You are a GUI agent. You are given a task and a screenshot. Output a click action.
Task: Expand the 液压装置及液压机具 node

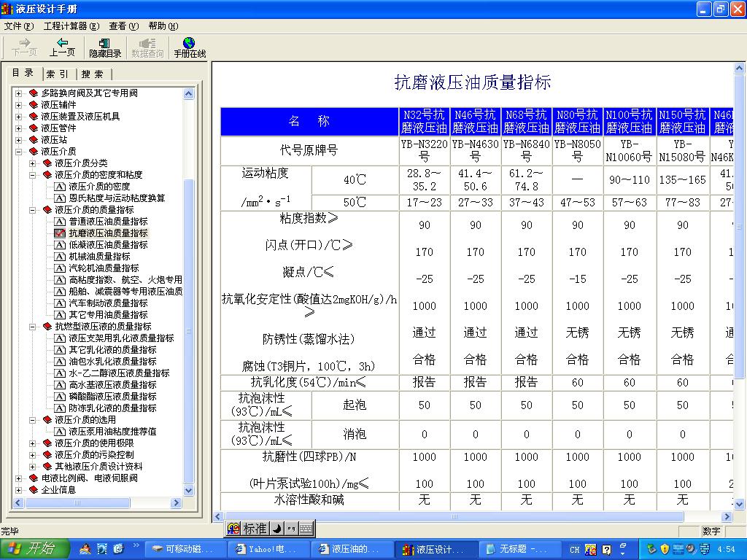pyautogui.click(x=18, y=116)
